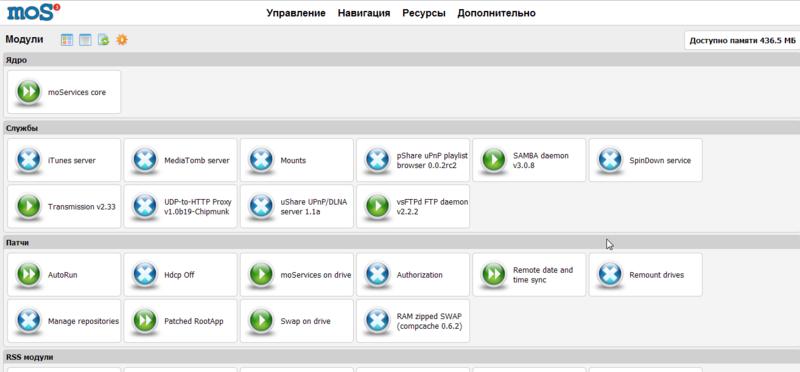Click the Доступно памяти 436.5 МБ indicator

coord(742,41)
